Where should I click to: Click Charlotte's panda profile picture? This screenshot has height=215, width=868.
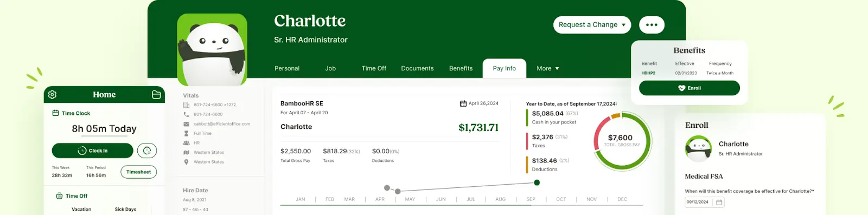(x=212, y=49)
